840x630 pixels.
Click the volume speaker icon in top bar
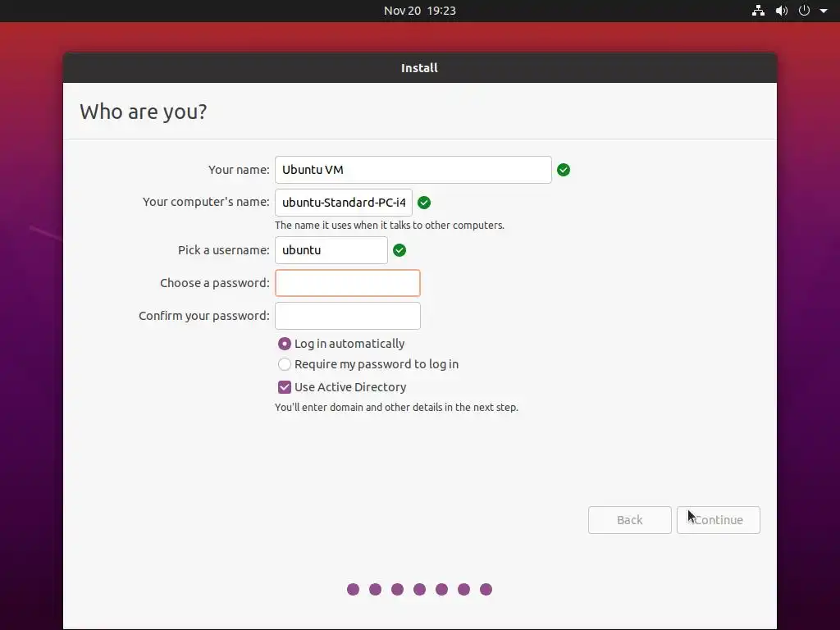(x=782, y=11)
